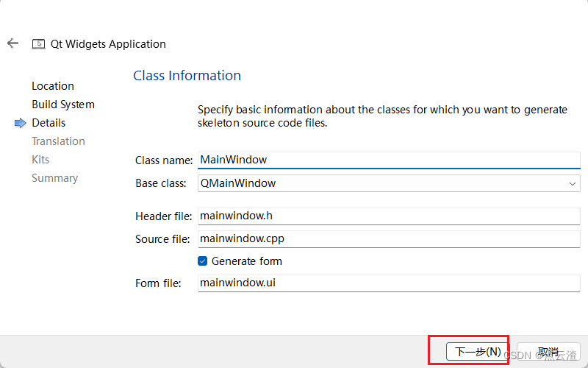
Task: Select the Build System step
Action: click(x=63, y=105)
